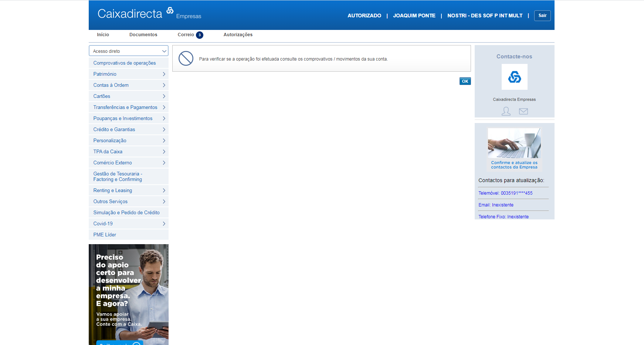
Task: Open the Autorizações tab
Action: tap(238, 35)
